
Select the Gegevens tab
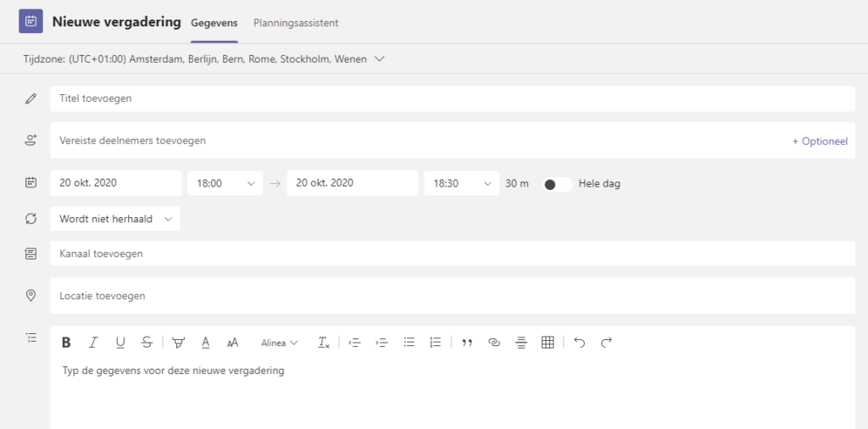pos(214,23)
